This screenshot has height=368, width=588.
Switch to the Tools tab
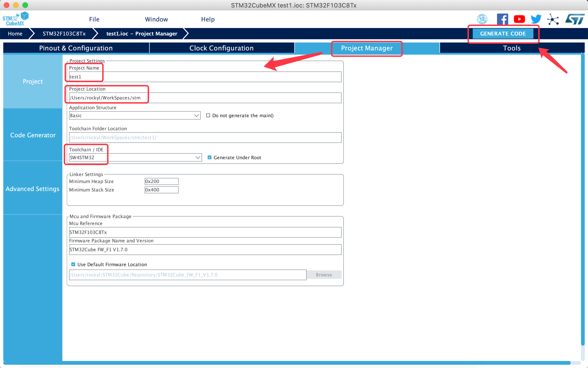coord(512,48)
